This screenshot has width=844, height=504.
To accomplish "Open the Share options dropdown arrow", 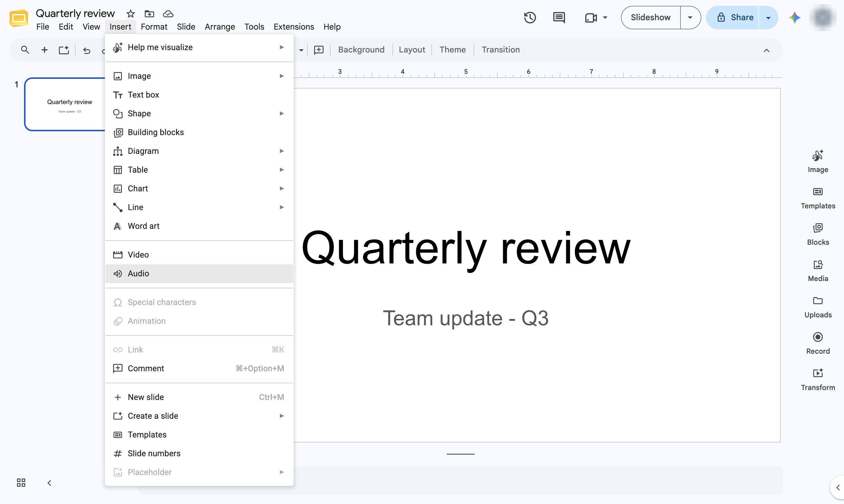I will point(768,17).
